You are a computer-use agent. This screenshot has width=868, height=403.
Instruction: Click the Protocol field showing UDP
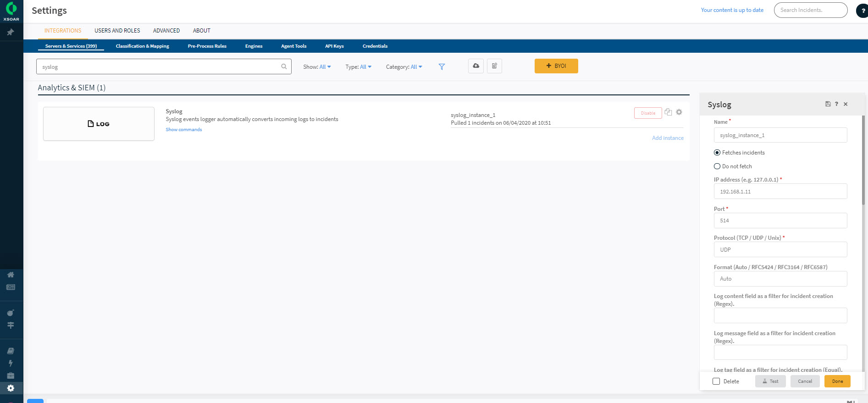click(x=780, y=250)
